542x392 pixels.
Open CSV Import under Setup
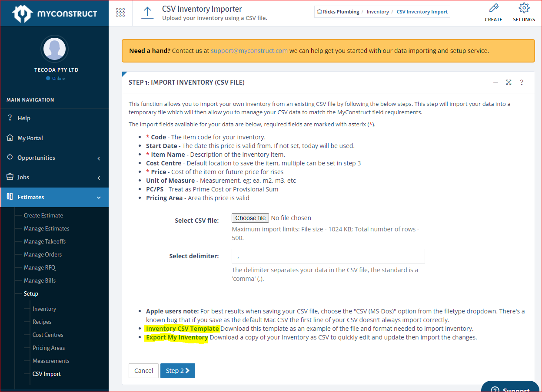(47, 374)
